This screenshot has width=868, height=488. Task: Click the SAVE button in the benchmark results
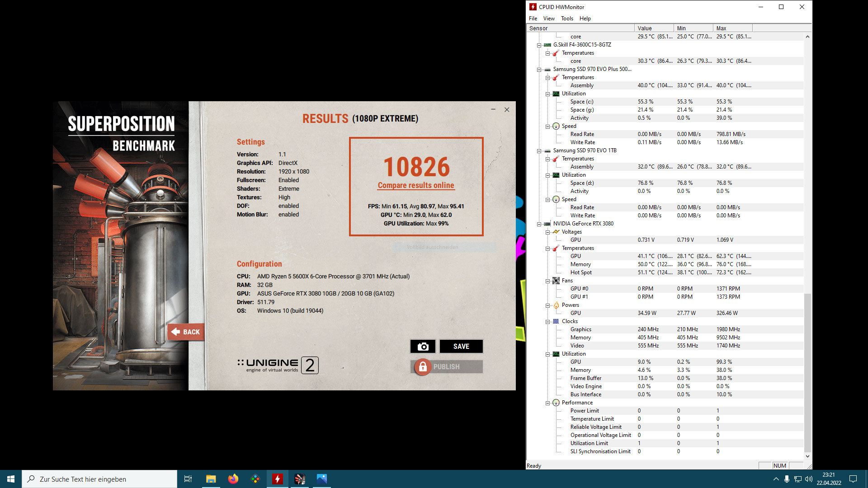[x=461, y=346]
